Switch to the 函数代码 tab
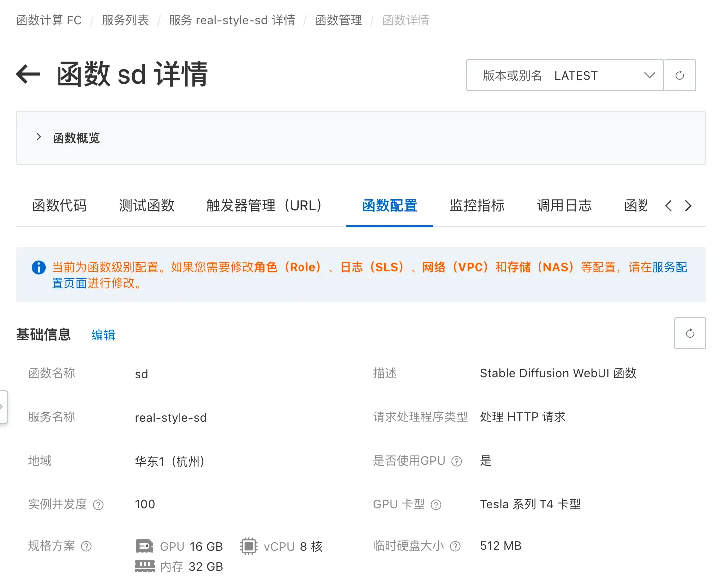Image resolution: width=719 pixels, height=588 pixels. pyautogui.click(x=60, y=205)
